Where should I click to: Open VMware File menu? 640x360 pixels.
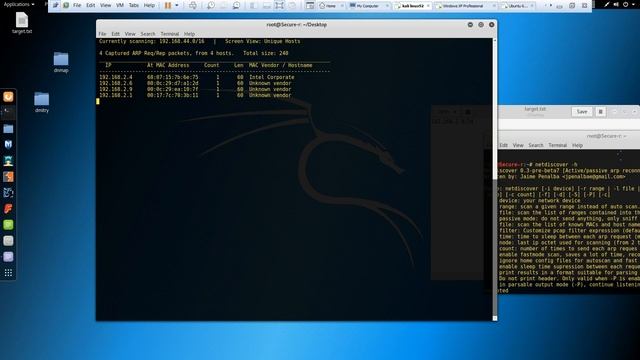coord(77,5)
